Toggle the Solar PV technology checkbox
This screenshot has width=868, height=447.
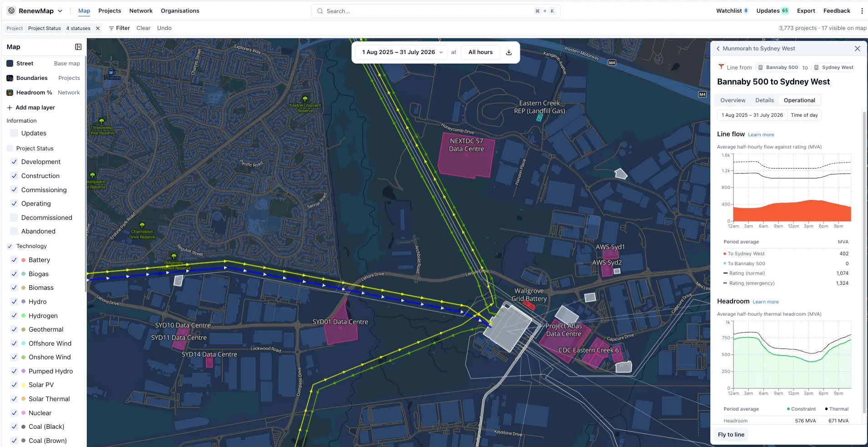[x=14, y=385]
